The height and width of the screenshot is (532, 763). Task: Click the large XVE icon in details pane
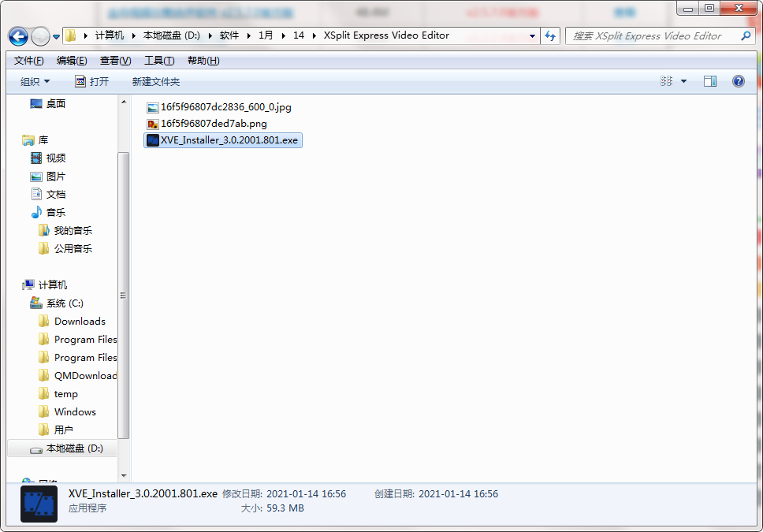[39, 504]
